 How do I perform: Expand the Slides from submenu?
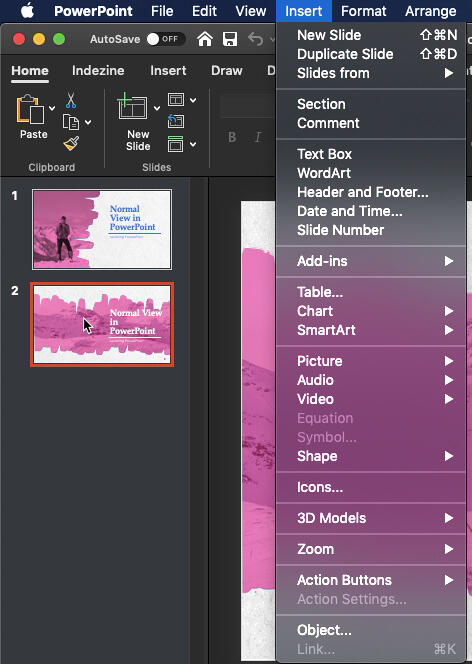[371, 73]
